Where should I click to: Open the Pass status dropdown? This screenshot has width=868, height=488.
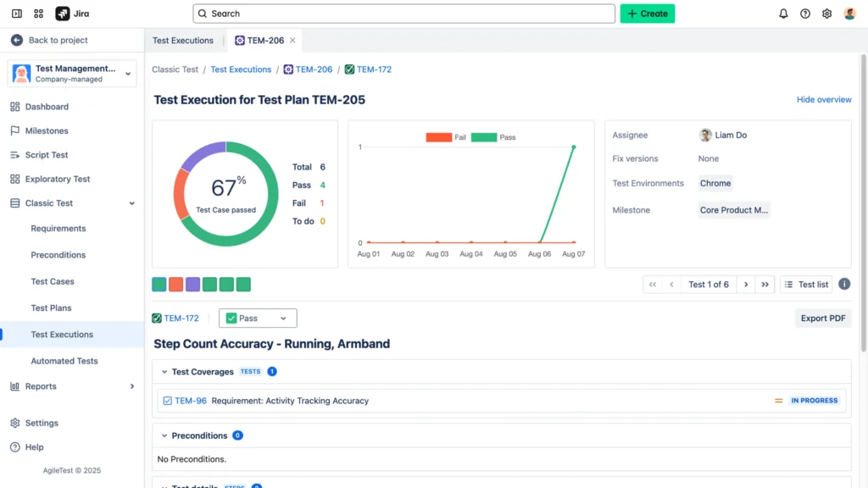click(258, 319)
